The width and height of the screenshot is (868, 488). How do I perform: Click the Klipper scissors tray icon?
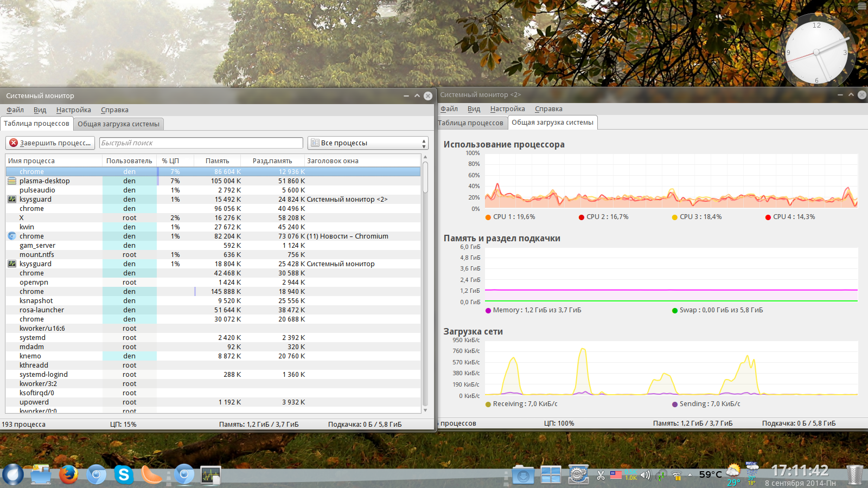click(x=601, y=476)
